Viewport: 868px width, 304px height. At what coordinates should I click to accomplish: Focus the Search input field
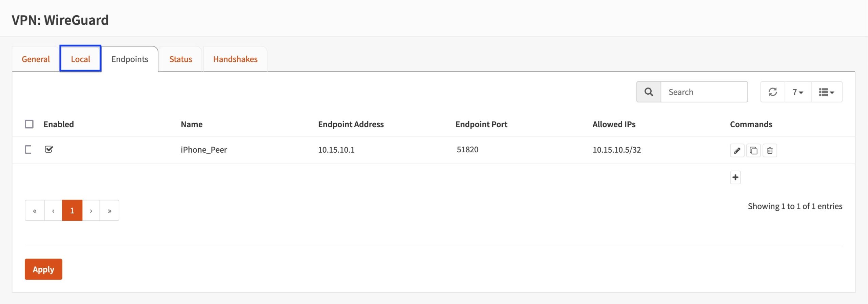coord(704,92)
